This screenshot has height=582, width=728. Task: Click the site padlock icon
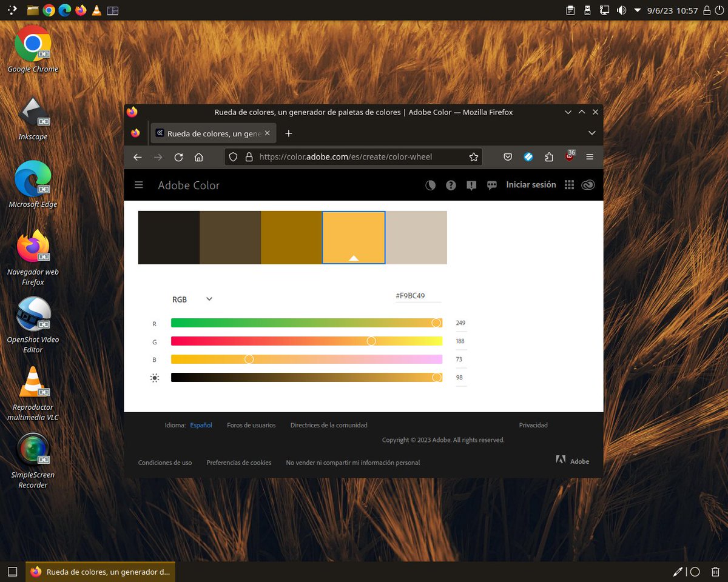(x=248, y=157)
